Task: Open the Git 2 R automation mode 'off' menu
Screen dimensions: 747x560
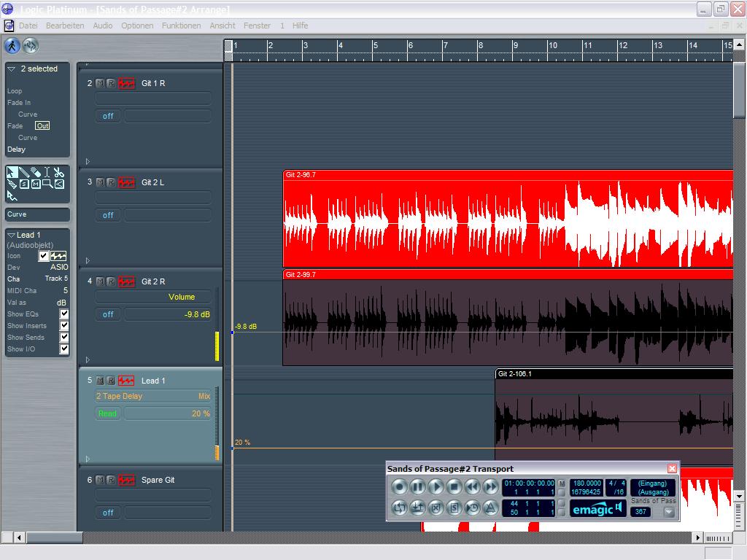Action: [108, 314]
